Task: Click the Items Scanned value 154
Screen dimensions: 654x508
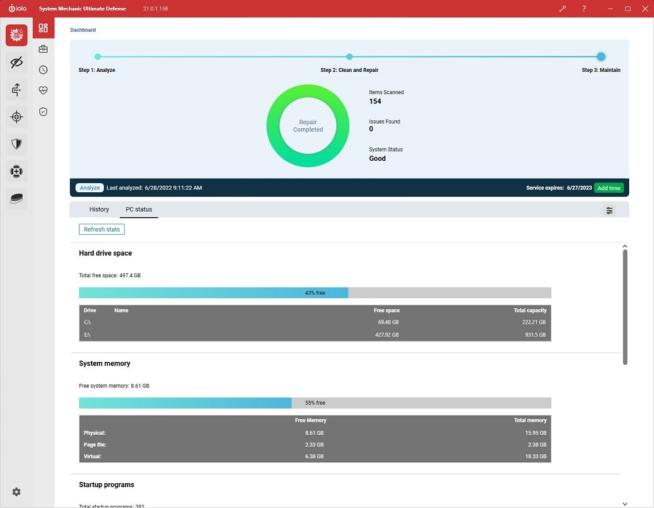Action: [x=375, y=101]
